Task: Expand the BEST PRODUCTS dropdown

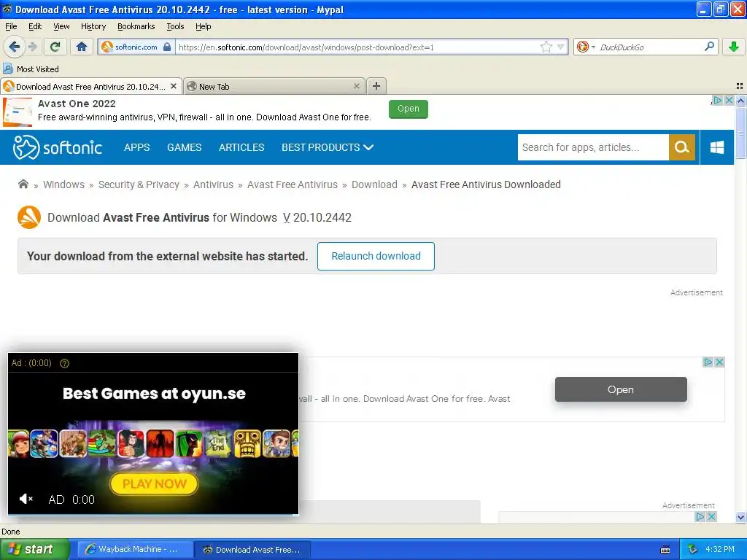Action: pyautogui.click(x=328, y=147)
